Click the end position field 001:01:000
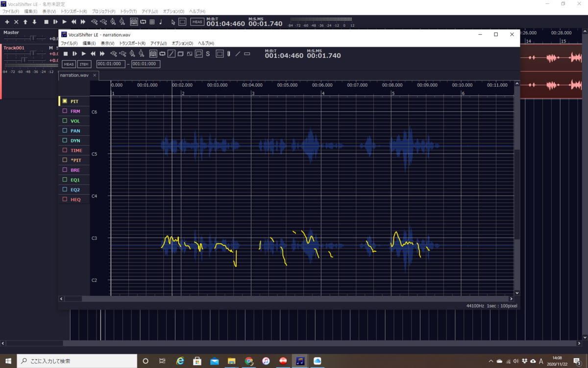The image size is (588, 368). click(146, 64)
